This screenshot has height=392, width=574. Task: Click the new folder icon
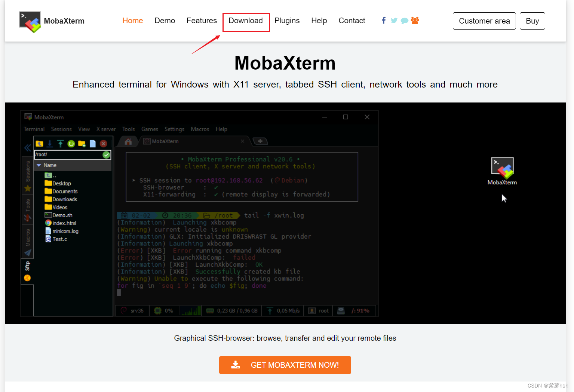pos(82,144)
